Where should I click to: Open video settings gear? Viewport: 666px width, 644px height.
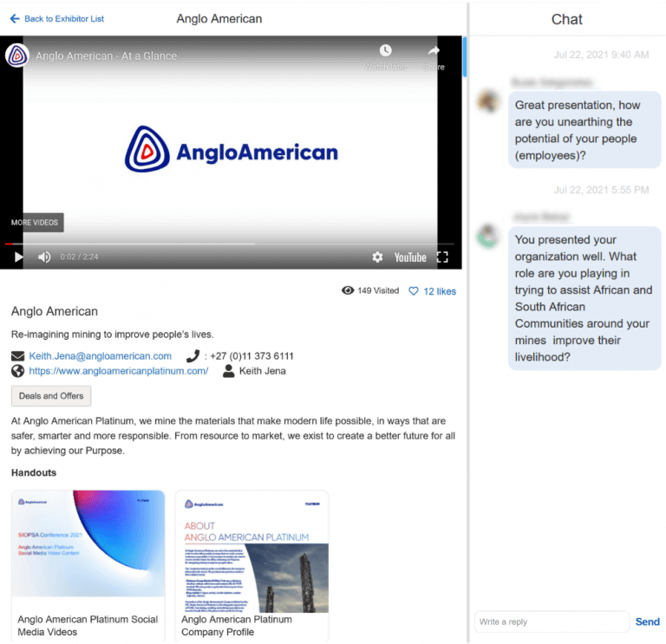click(x=377, y=257)
